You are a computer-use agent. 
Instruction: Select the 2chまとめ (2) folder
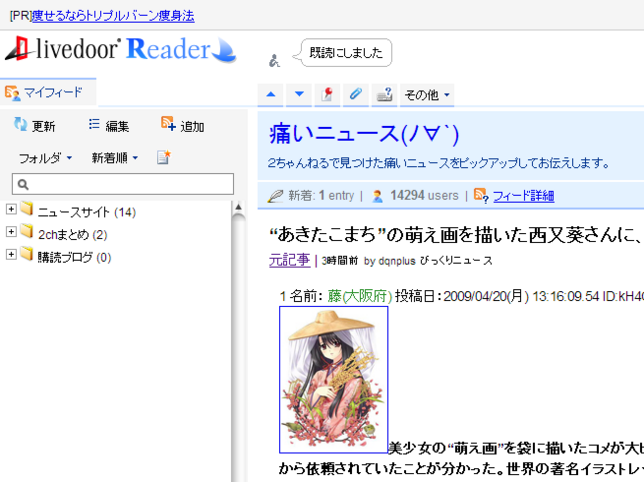tap(73, 235)
